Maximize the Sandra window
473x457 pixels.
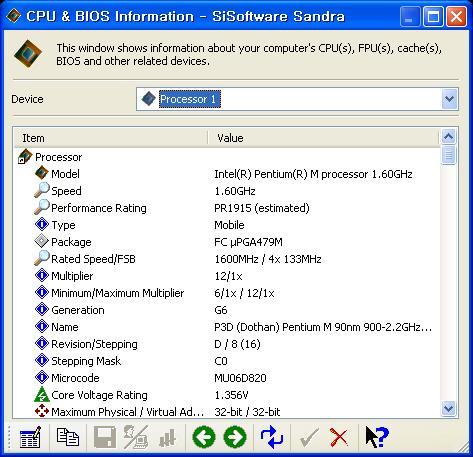433,16
